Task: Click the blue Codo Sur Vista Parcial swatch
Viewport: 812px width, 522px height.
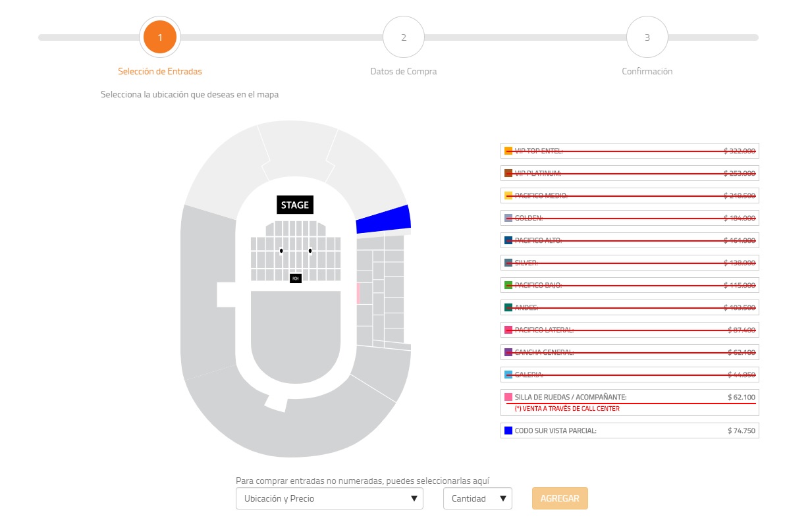Action: 508,431
